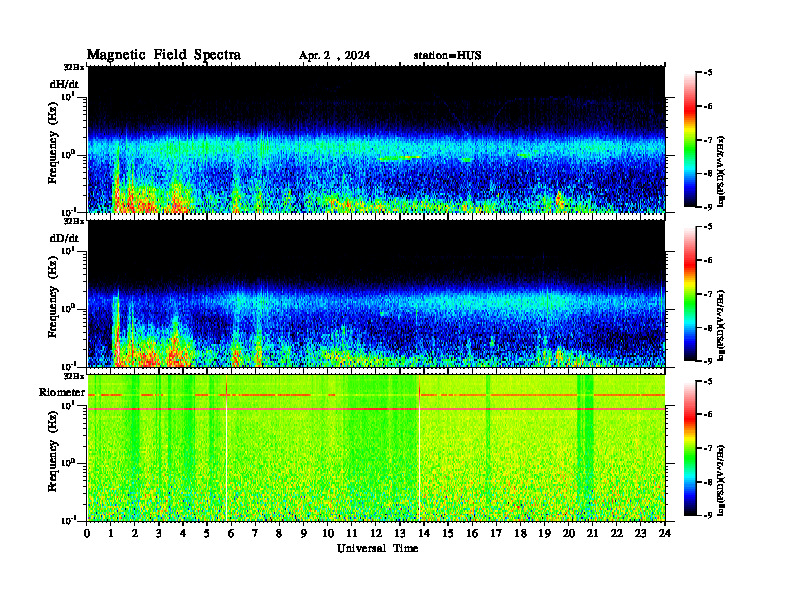
Task: Click the 'Riometer' panel label
Action: [62, 392]
